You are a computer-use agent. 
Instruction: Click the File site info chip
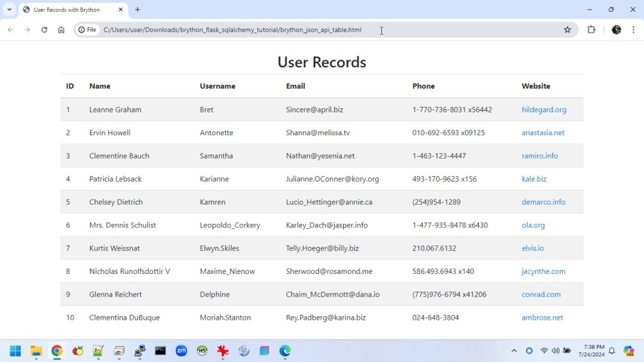click(x=87, y=30)
